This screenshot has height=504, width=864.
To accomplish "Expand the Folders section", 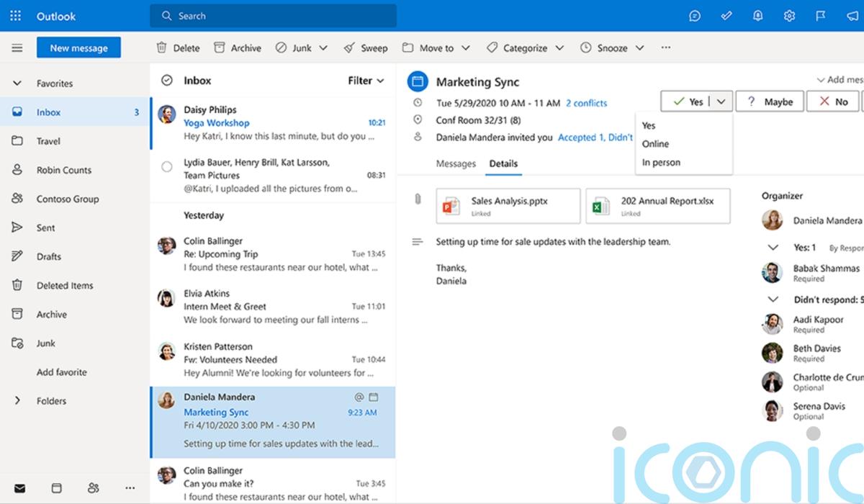I will [x=17, y=401].
